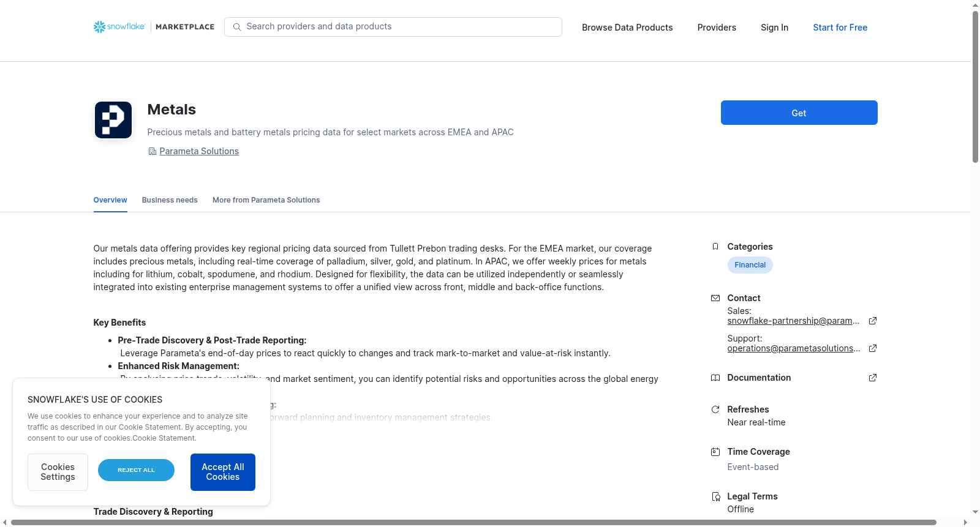Click Accept All Cookies button

223,472
